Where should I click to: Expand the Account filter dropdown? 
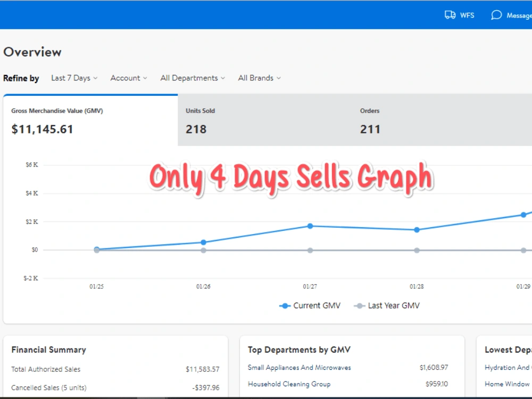pyautogui.click(x=129, y=78)
